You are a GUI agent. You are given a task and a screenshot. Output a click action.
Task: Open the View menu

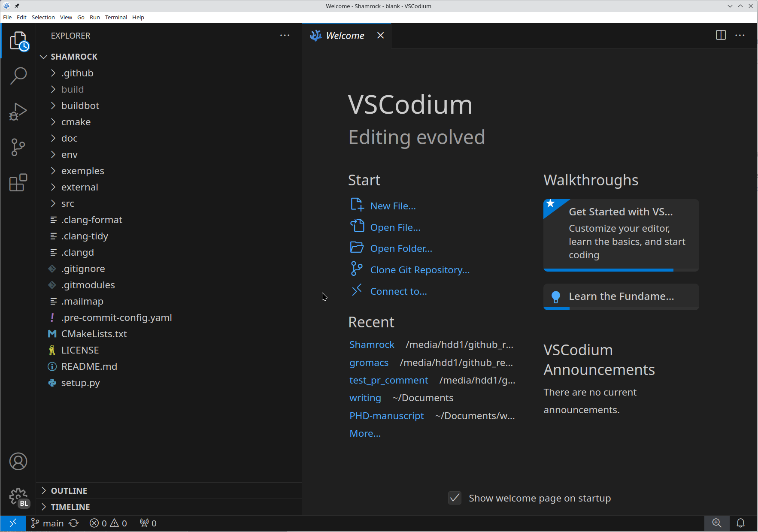click(66, 17)
